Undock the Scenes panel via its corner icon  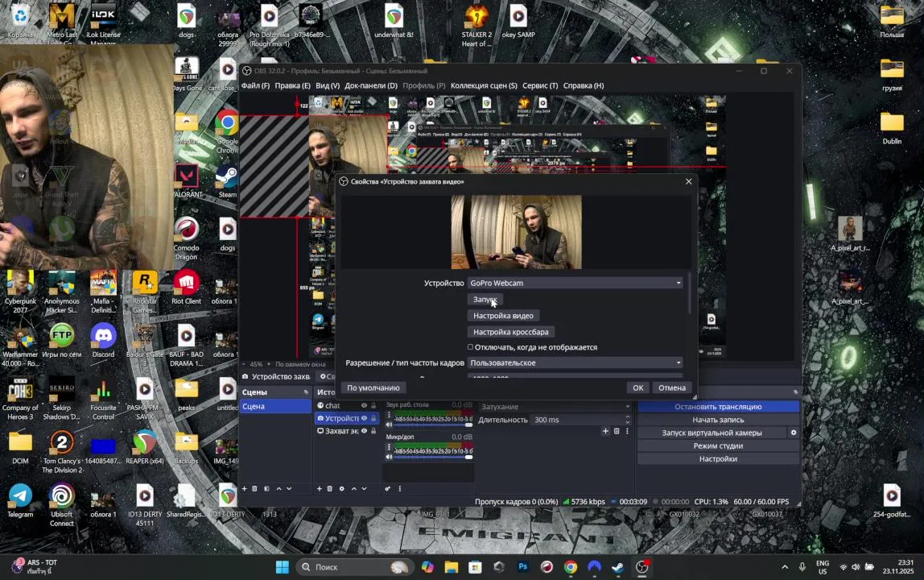click(306, 391)
